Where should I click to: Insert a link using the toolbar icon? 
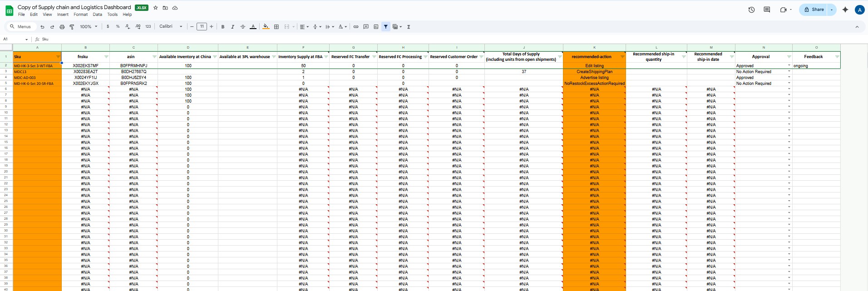pyautogui.click(x=356, y=27)
